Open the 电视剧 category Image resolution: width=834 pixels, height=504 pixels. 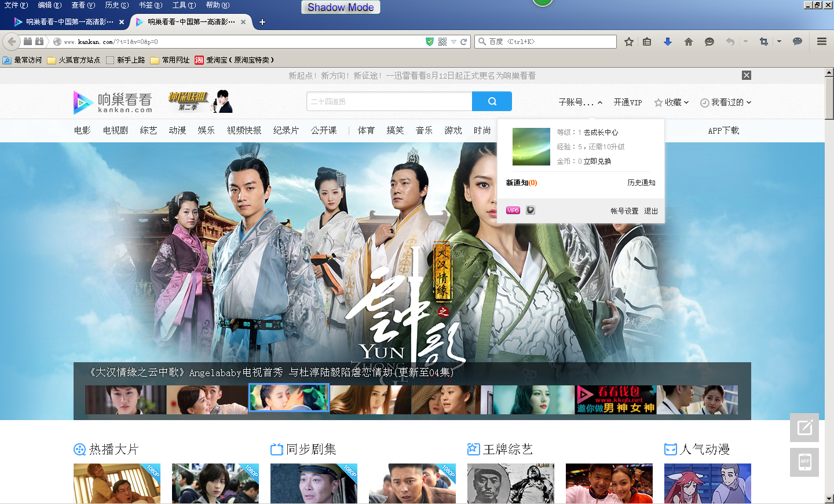coord(115,131)
